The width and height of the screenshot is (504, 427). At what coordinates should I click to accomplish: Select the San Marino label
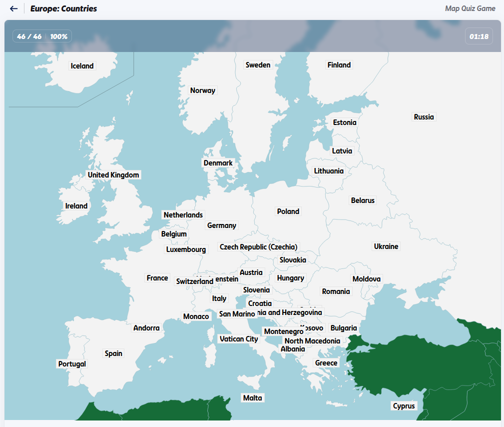tap(237, 314)
